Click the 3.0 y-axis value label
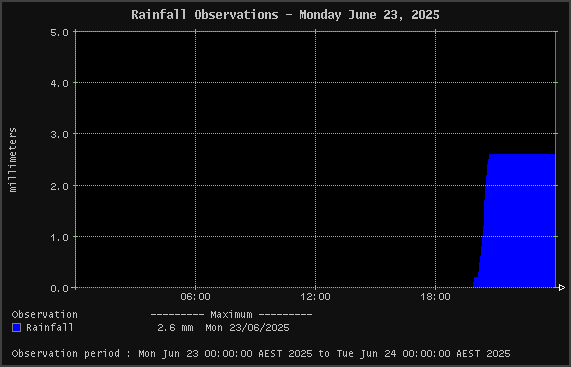 click(59, 134)
